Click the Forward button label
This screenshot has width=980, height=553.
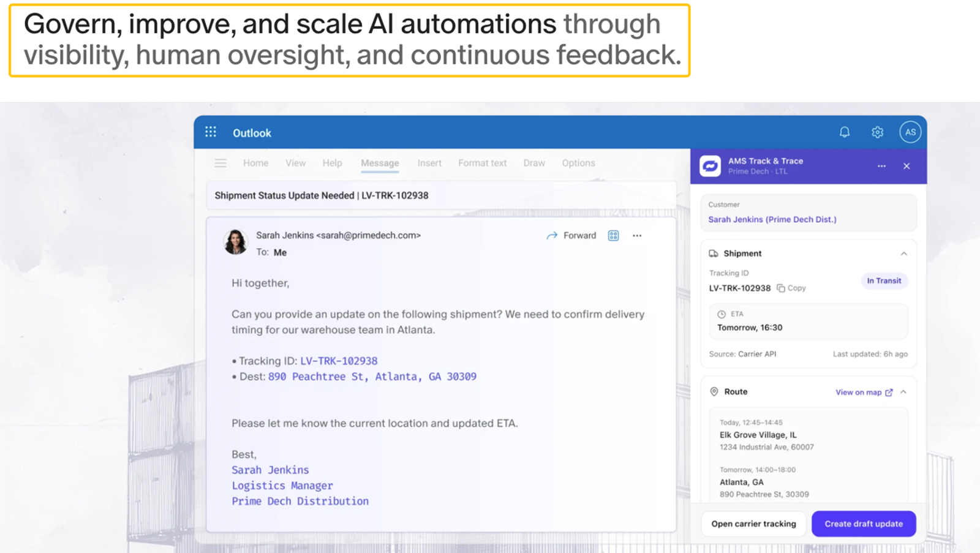(x=579, y=236)
